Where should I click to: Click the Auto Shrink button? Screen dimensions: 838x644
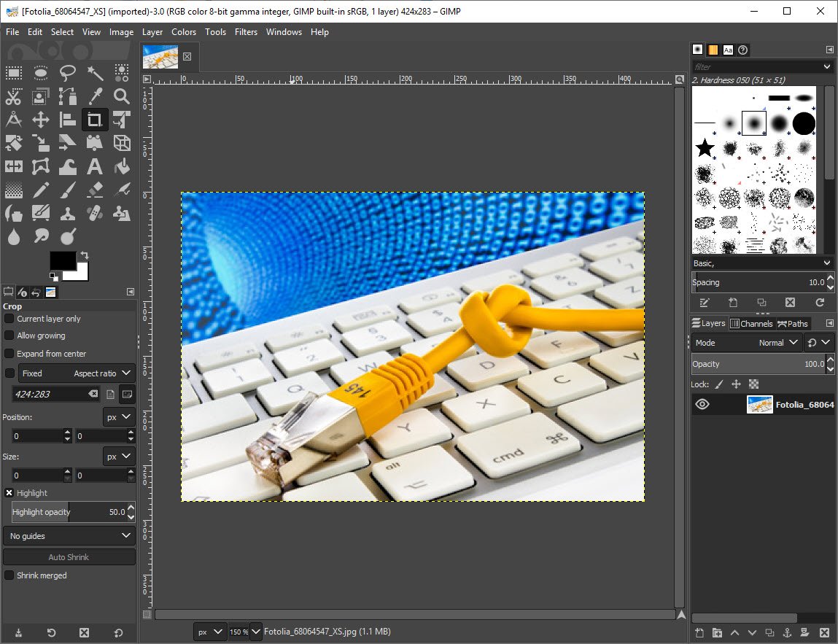(x=69, y=557)
